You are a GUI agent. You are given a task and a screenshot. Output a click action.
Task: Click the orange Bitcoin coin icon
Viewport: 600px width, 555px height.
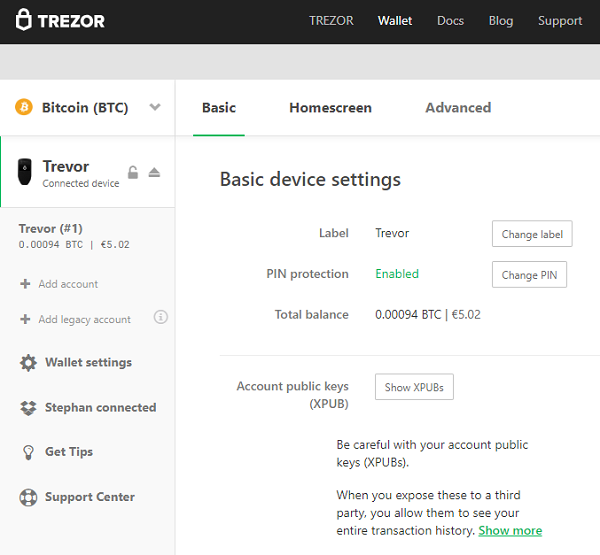coord(24,108)
